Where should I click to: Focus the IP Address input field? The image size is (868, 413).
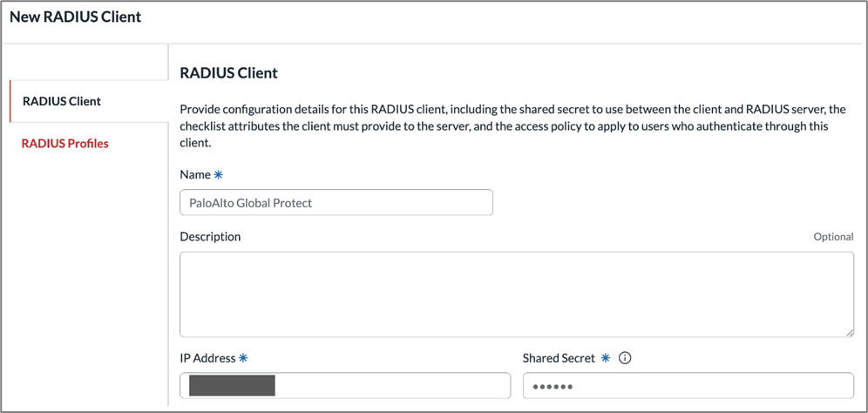pos(392,385)
